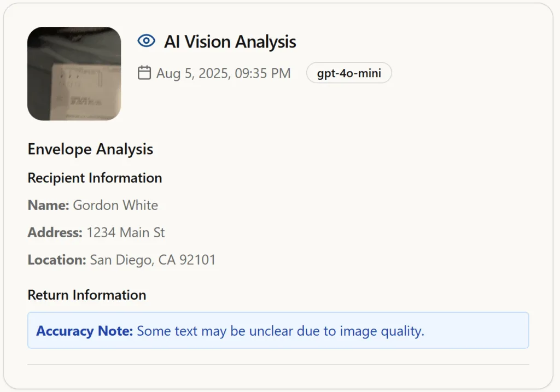Click the unclear image quality message

tap(281, 331)
